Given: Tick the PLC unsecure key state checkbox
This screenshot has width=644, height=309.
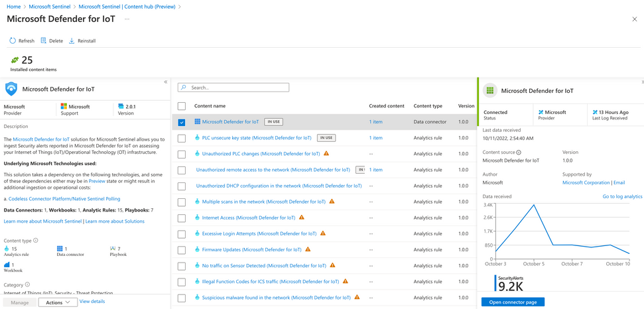Looking at the screenshot, I should 182,138.
